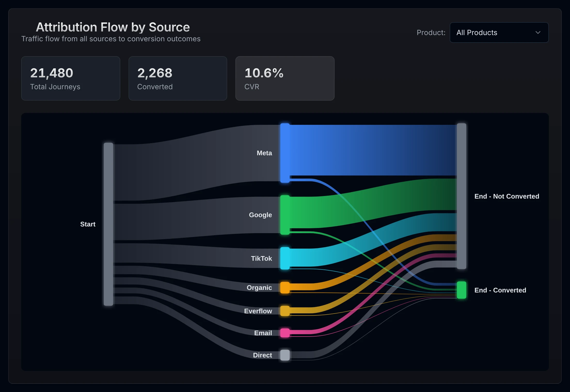The height and width of the screenshot is (392, 570).
Task: Click the 10.6% value
Action: pos(264,73)
